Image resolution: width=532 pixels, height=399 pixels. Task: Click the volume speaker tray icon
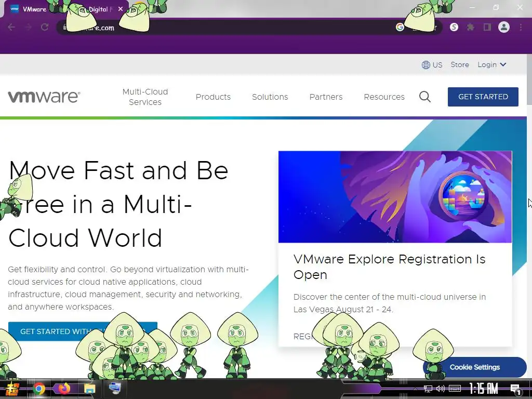coord(441,389)
